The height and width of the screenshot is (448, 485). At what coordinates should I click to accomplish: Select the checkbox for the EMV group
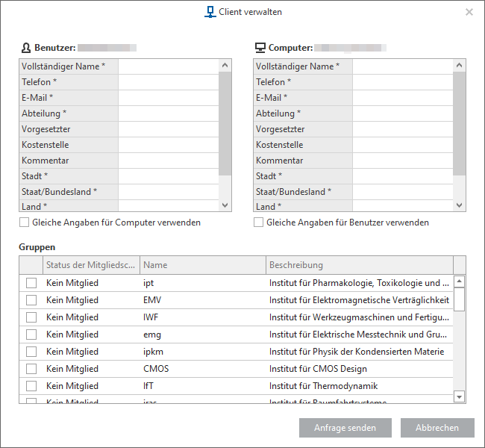31,300
